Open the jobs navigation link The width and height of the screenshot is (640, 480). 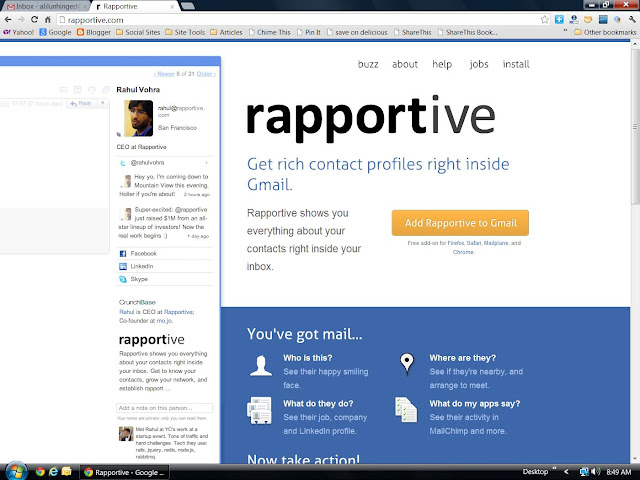pyautogui.click(x=479, y=64)
